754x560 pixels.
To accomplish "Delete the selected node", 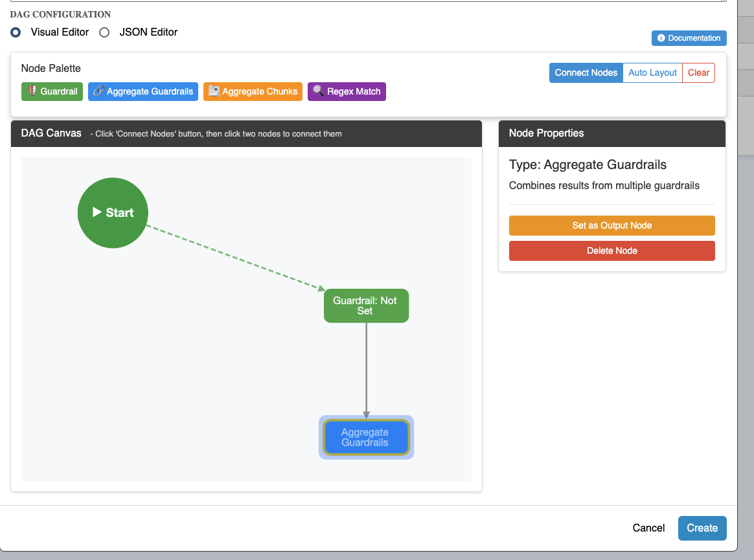I will pyautogui.click(x=611, y=251).
